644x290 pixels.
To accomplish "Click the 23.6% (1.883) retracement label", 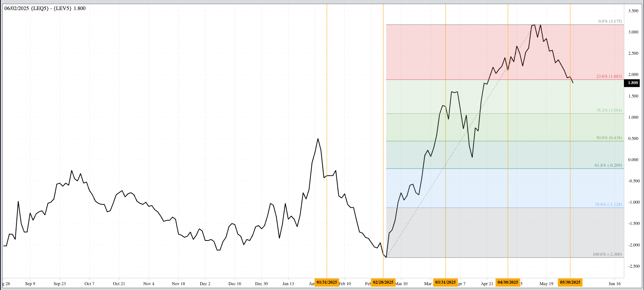I will (609, 76).
